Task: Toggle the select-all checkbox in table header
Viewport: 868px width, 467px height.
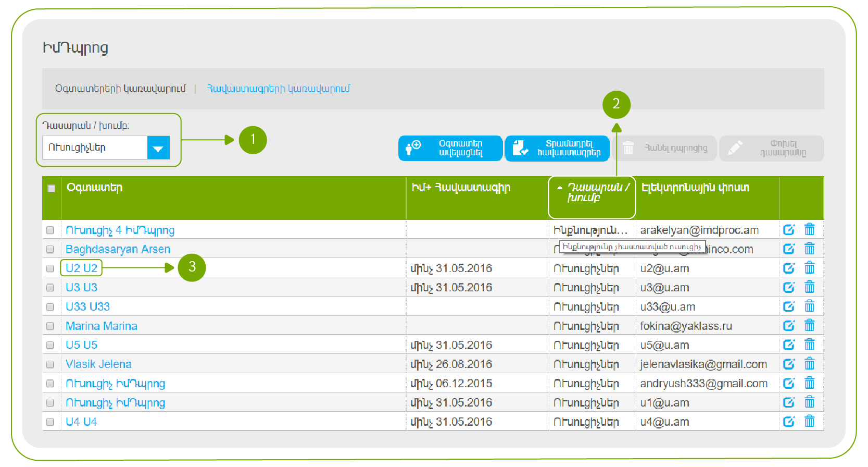Action: (x=52, y=188)
